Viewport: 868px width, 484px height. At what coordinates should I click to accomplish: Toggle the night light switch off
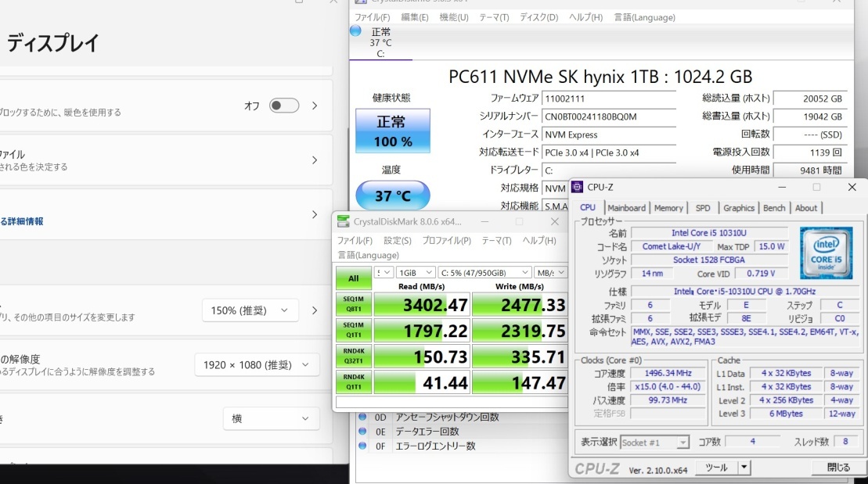point(284,105)
